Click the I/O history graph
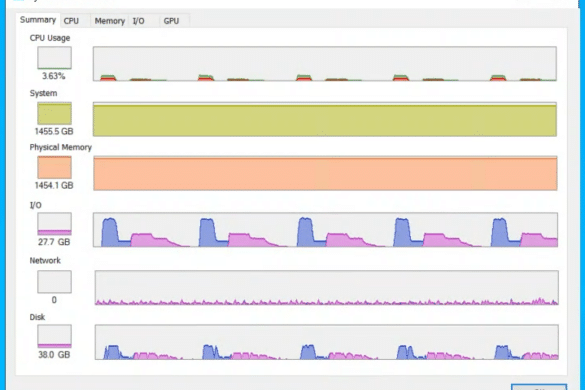The height and width of the screenshot is (390, 585). [325, 230]
